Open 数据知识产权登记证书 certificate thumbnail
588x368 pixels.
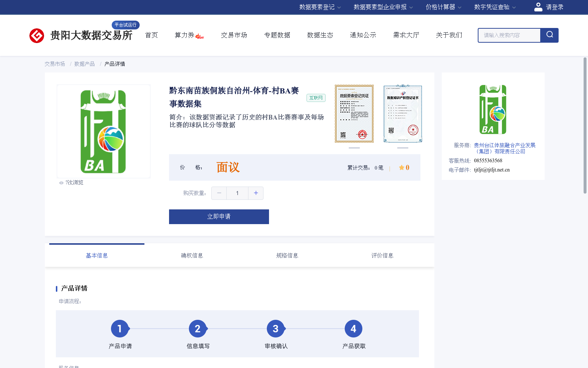[x=403, y=114]
